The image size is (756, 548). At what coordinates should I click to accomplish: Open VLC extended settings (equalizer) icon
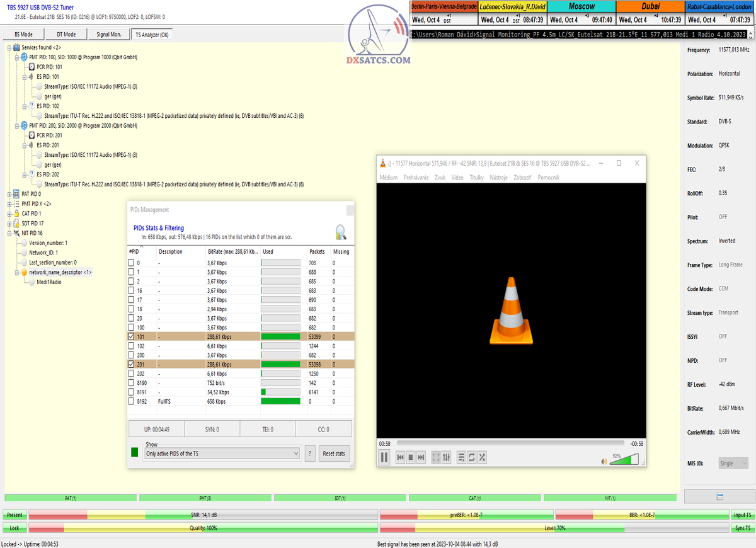(447, 457)
